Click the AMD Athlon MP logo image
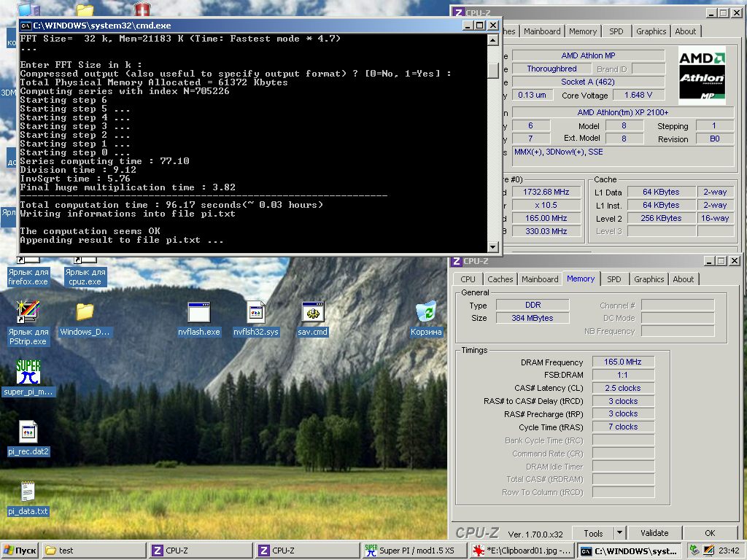The image size is (747, 560). click(702, 75)
